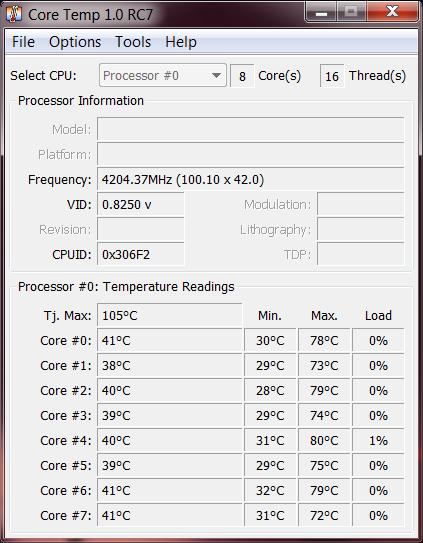Click Core #6 min temperature 32°C
This screenshot has height=543, width=423.
point(270,490)
